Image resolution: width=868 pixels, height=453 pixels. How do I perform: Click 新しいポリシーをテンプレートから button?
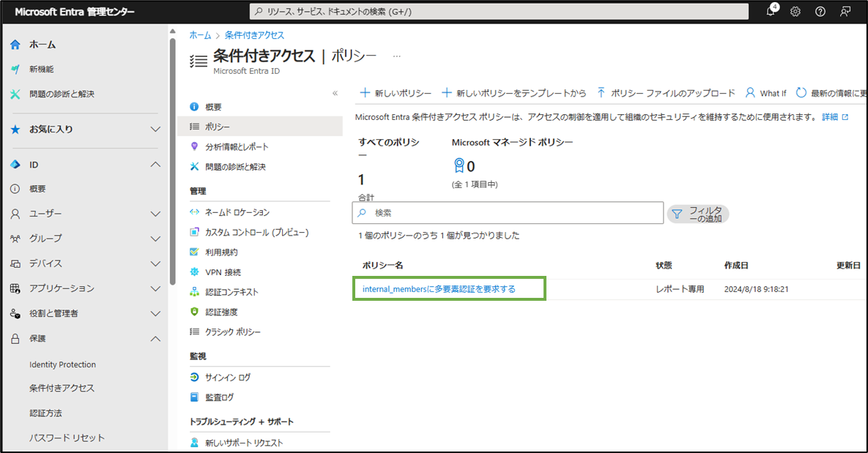[513, 93]
